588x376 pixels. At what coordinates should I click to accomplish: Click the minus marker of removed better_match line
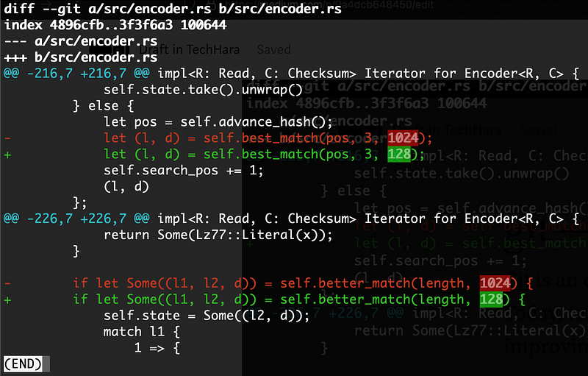coord(7,283)
